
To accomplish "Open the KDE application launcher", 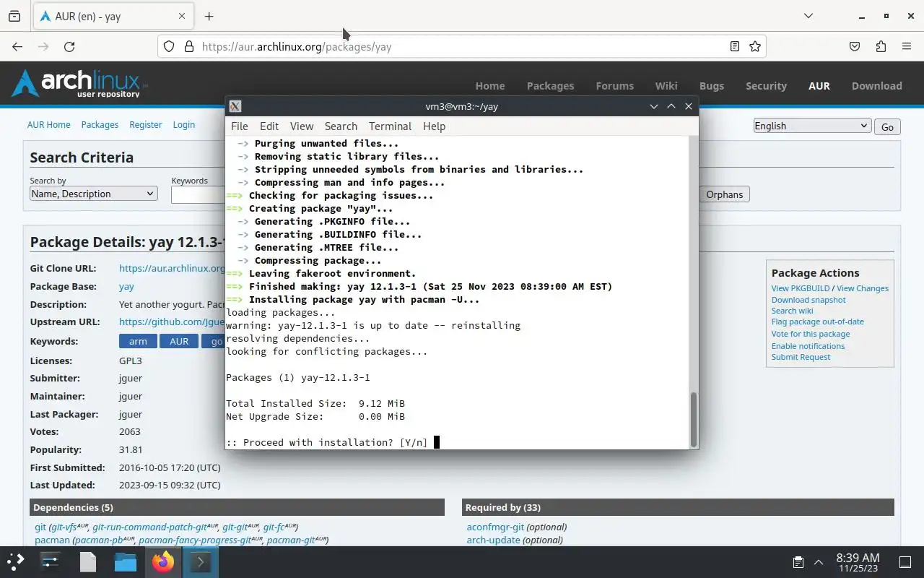I will (x=16, y=561).
